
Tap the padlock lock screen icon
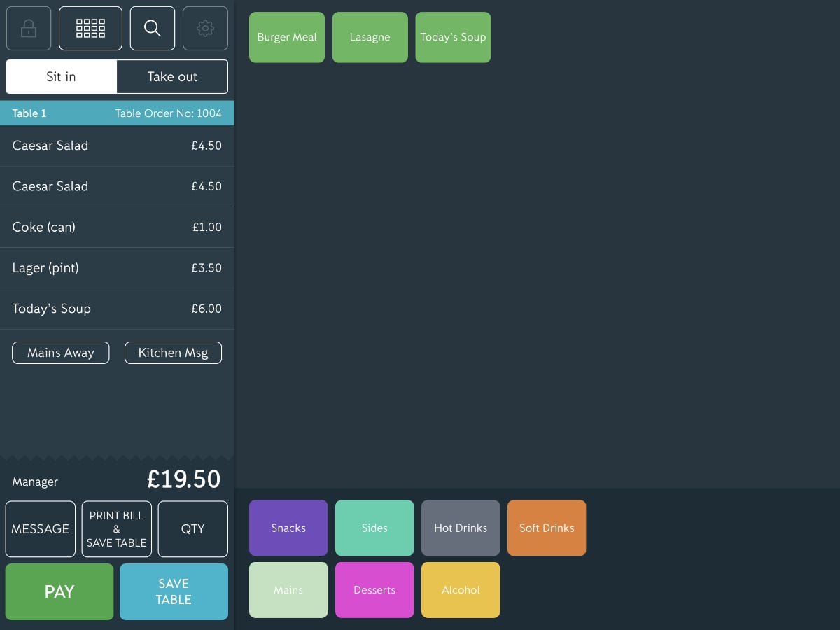(29, 28)
